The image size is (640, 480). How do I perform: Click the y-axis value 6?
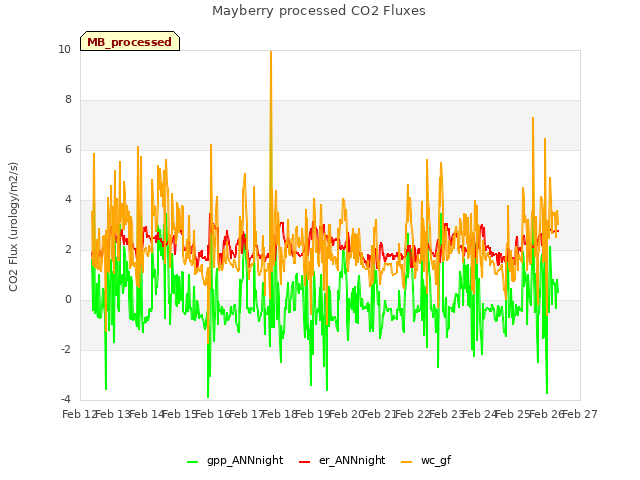[x=68, y=149]
